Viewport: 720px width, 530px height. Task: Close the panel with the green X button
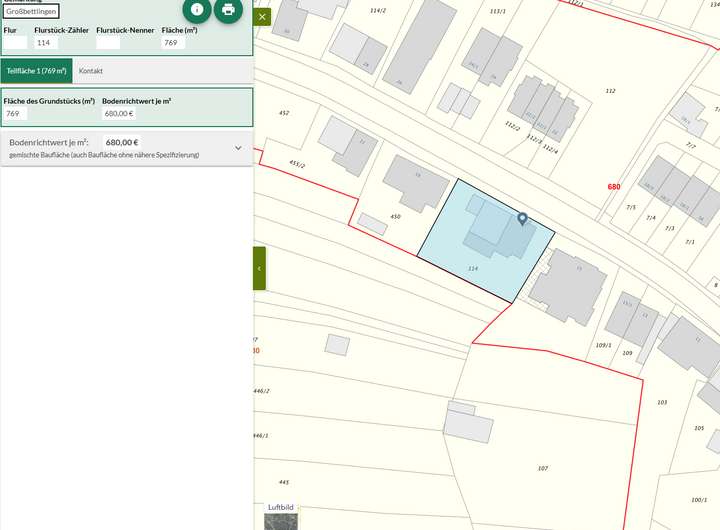pyautogui.click(x=262, y=17)
